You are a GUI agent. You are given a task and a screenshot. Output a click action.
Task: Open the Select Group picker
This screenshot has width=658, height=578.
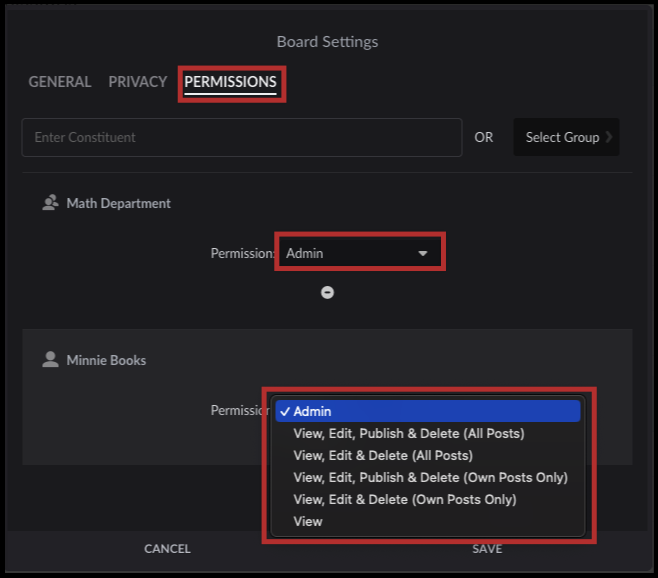click(x=567, y=137)
